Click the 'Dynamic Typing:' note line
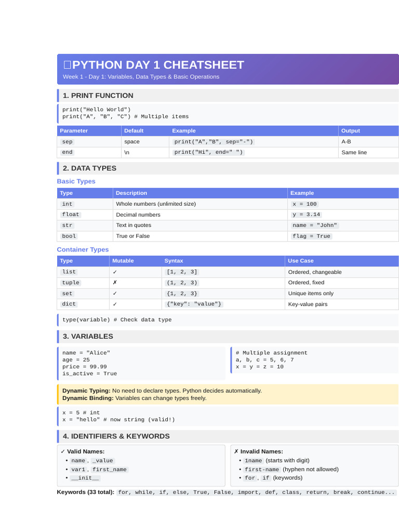This screenshot has width=399, height=532. 162,391
